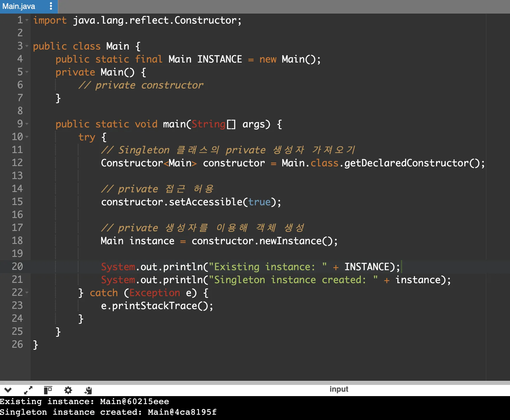Collapse the output panel using the chevron icon
510x420 pixels.
pyautogui.click(x=8, y=390)
